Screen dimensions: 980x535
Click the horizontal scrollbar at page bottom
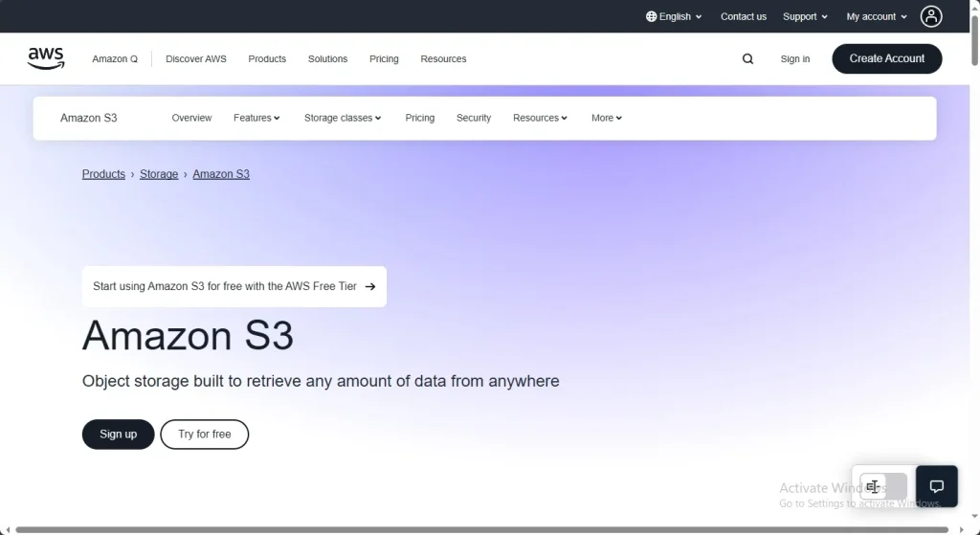pyautogui.click(x=479, y=529)
